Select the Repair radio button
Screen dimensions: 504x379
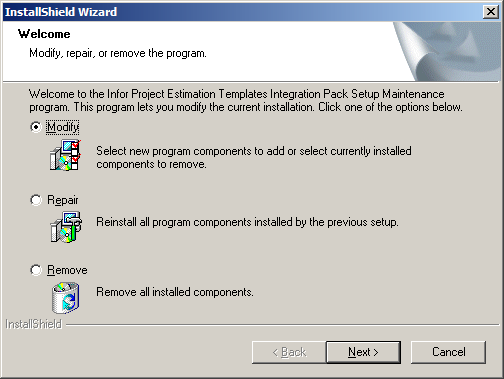coord(36,200)
